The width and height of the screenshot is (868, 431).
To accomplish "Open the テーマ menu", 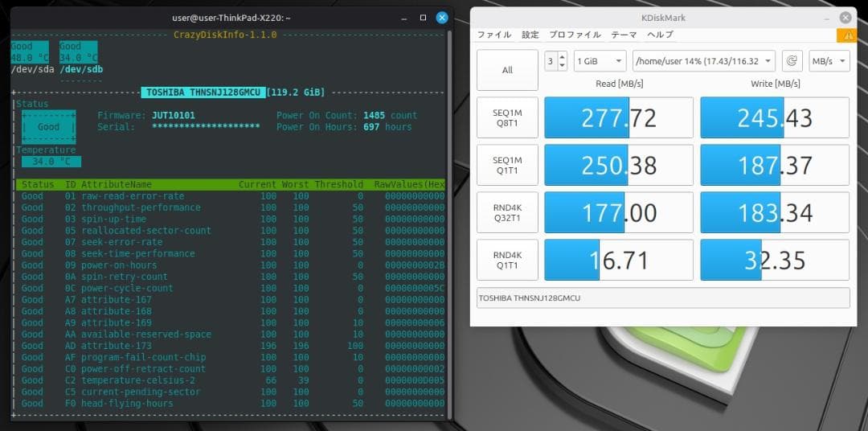I will (624, 35).
